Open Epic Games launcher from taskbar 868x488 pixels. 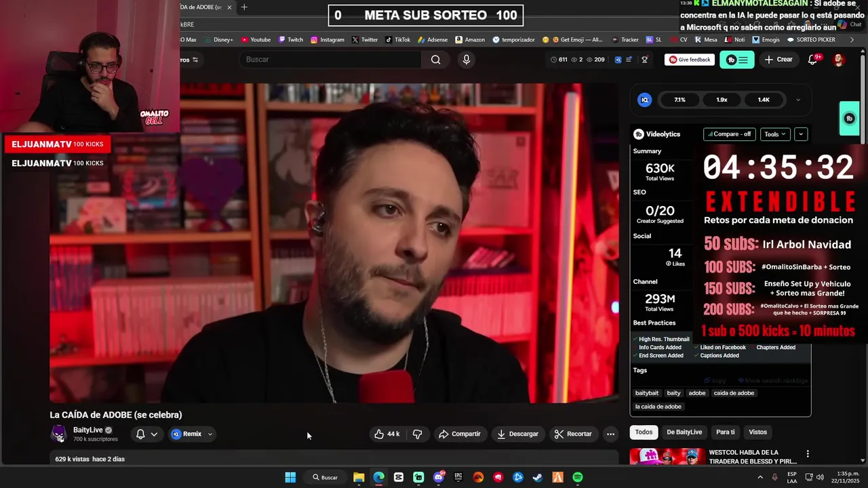tap(458, 477)
